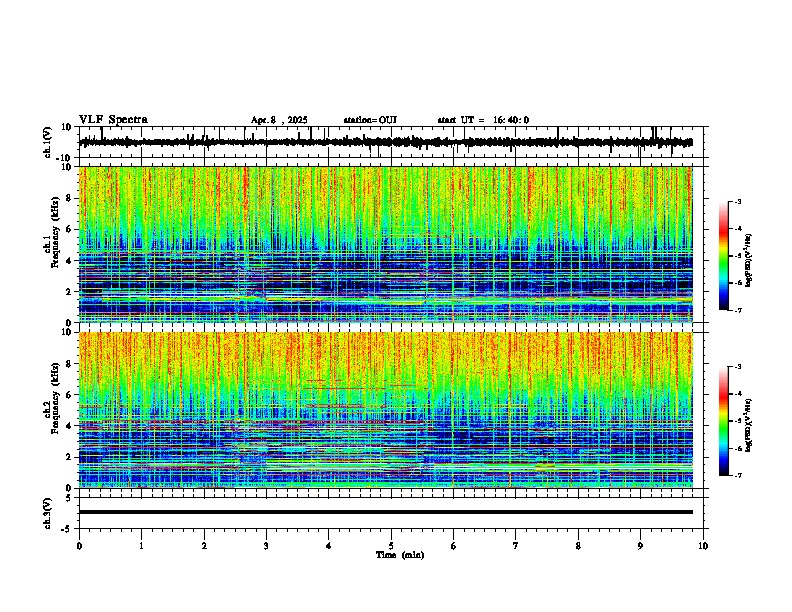The width and height of the screenshot is (792, 612).
Task: Click the ch.3 flat black trace
Action: click(385, 512)
